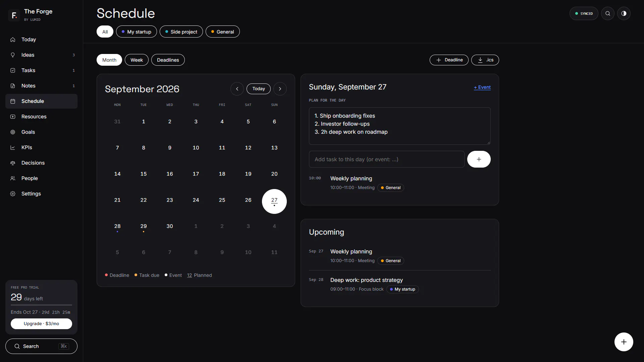Open Ideas lightbulb in sidebar
Viewport: 644px width, 362px height.
pyautogui.click(x=13, y=55)
